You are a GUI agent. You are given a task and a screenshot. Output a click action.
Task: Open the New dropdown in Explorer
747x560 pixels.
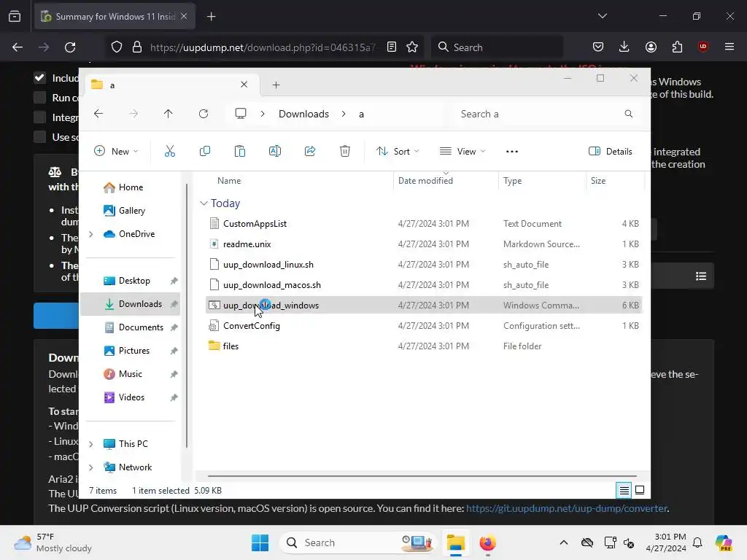click(116, 152)
